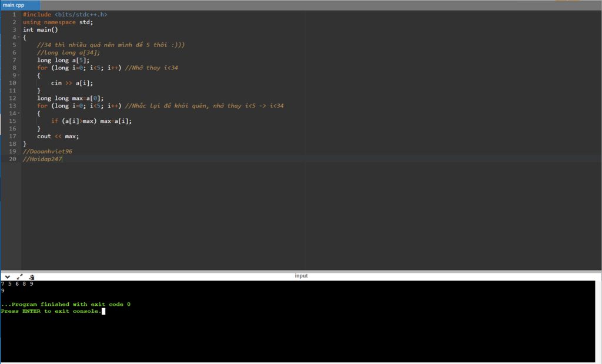This screenshot has height=364, width=602.
Task: Select the "input" label above the console
Action: (x=301, y=276)
